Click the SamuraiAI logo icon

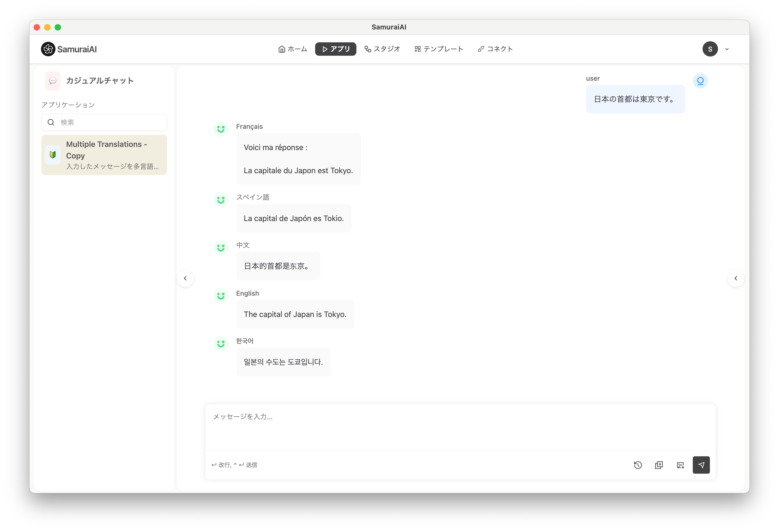(48, 49)
